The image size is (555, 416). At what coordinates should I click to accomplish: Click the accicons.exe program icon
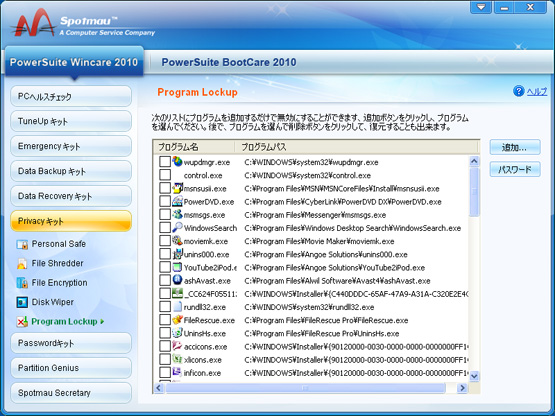coord(177,346)
